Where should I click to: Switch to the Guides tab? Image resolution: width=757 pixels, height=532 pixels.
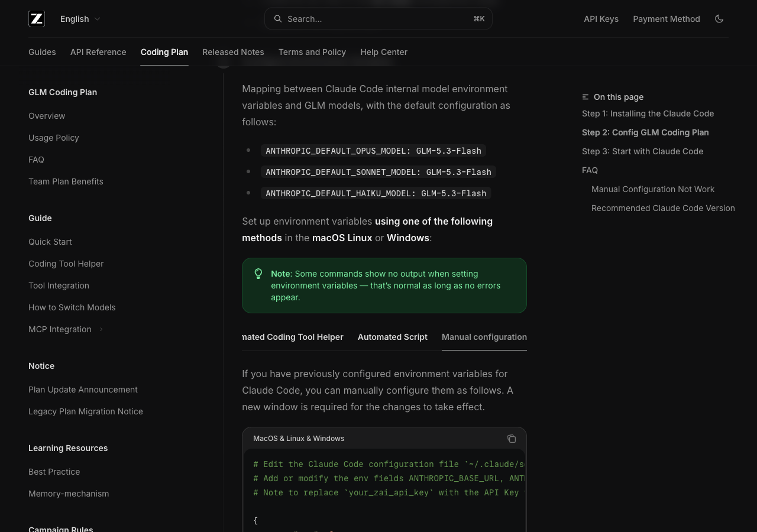click(x=42, y=52)
